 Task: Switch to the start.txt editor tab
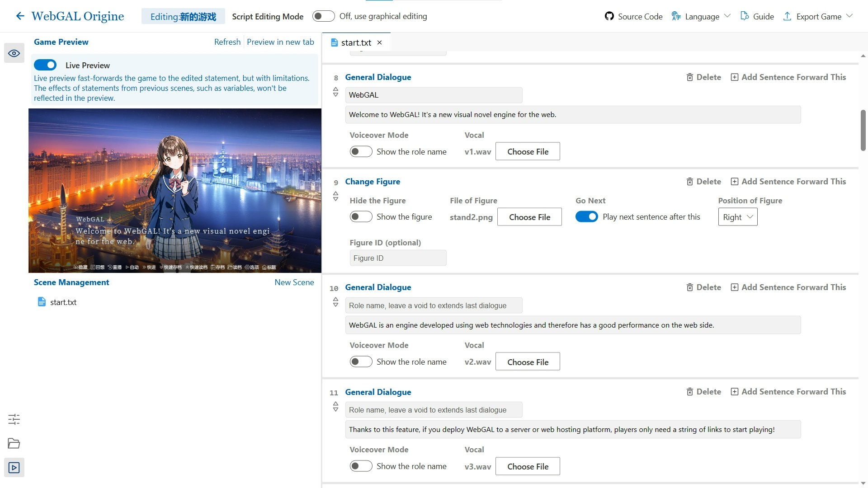[x=356, y=42]
